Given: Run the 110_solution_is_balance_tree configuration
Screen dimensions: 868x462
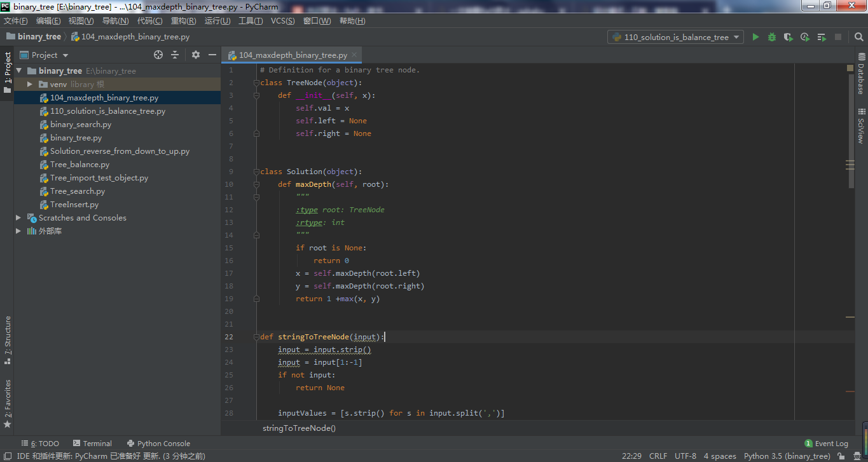Looking at the screenshot, I should pos(755,37).
